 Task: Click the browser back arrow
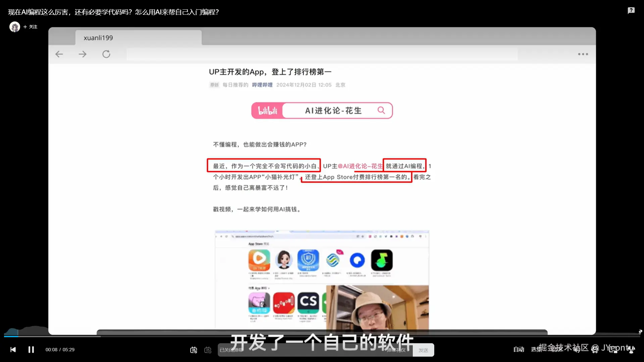click(x=59, y=54)
